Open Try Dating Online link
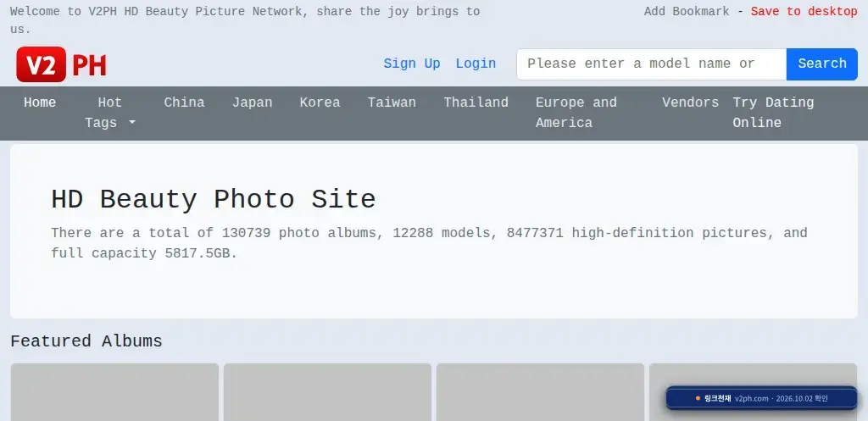This screenshot has height=421, width=868. pos(773,113)
